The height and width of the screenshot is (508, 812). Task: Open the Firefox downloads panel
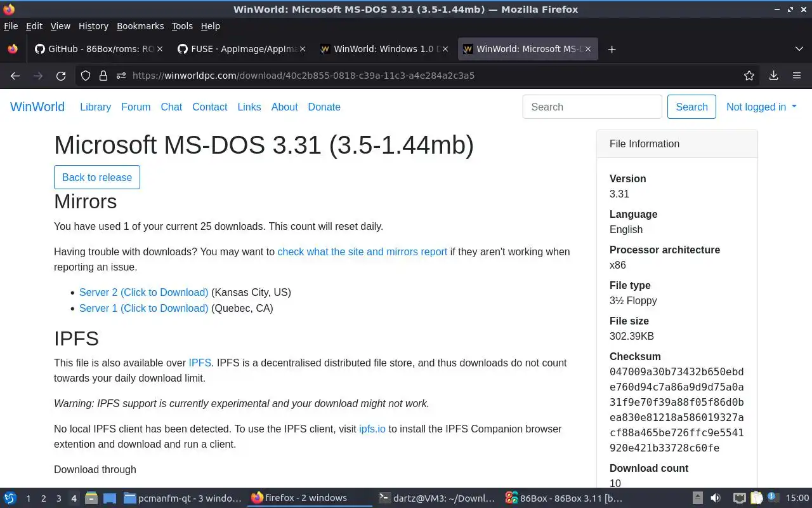pos(773,76)
